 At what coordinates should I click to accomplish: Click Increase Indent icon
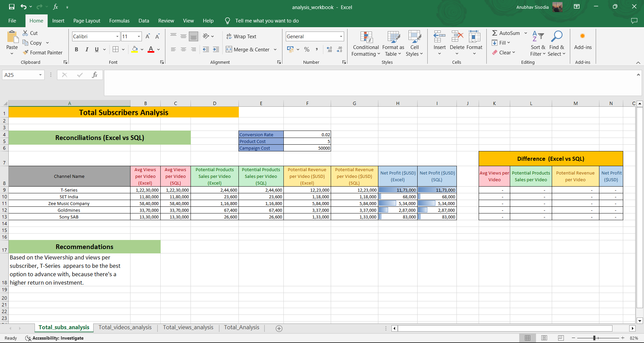(216, 49)
